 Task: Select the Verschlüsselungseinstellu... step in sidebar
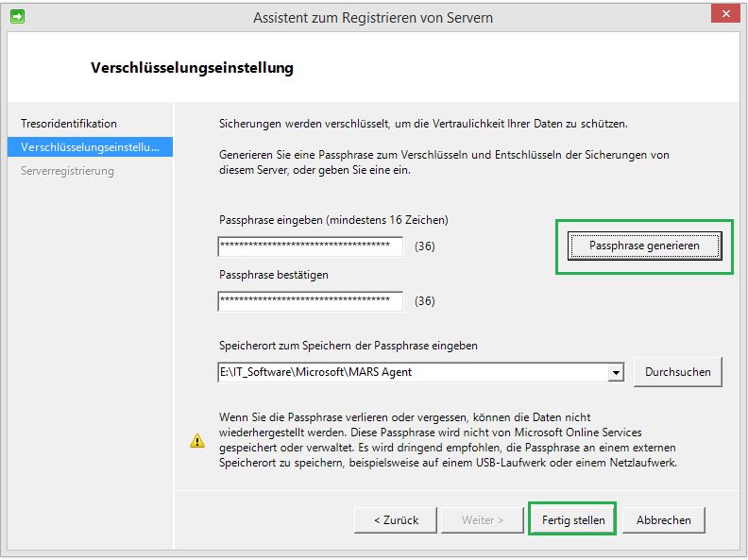90,147
